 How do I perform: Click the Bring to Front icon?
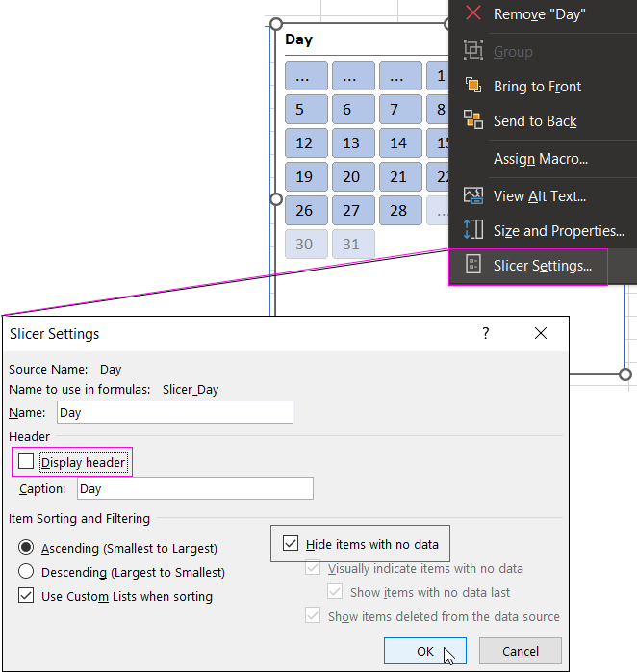tap(472, 86)
